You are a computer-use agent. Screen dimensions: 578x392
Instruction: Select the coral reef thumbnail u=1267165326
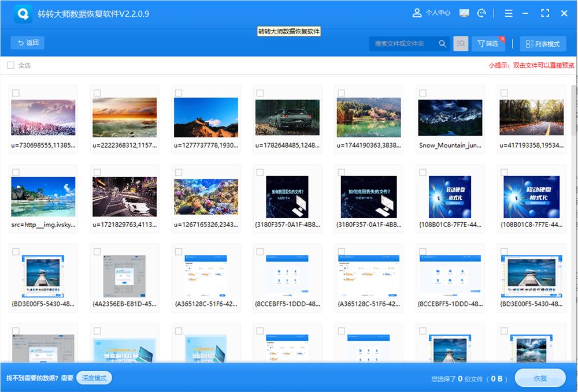[x=206, y=196]
